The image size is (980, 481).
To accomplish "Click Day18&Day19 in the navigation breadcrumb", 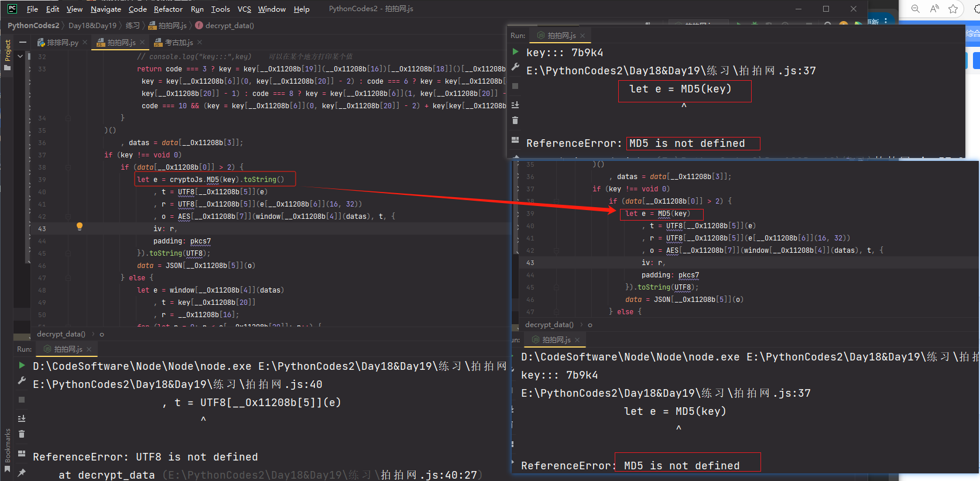I will point(92,25).
